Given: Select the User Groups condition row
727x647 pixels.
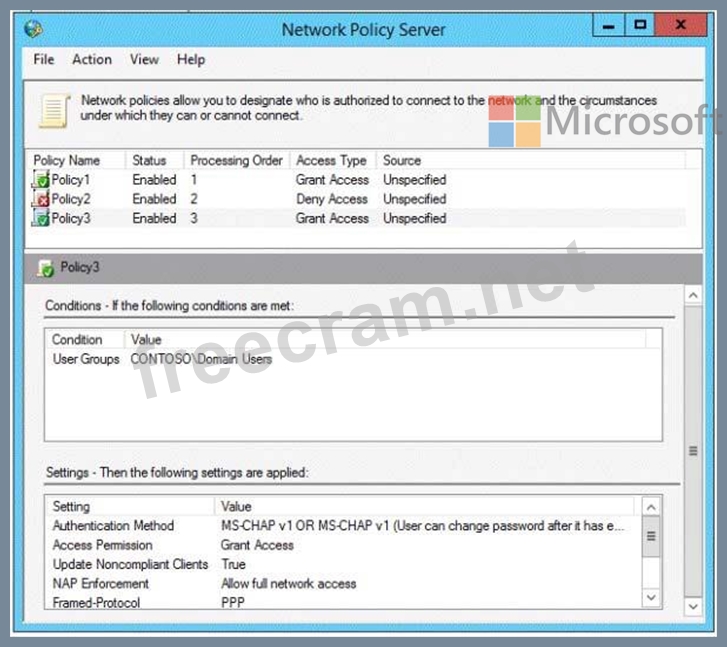Looking at the screenshot, I should coord(353,359).
